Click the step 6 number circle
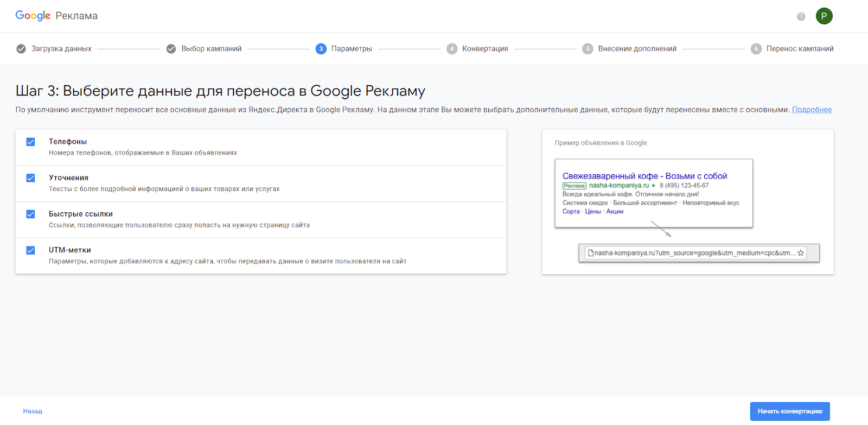Screen dimensions: 868x425 (756, 49)
